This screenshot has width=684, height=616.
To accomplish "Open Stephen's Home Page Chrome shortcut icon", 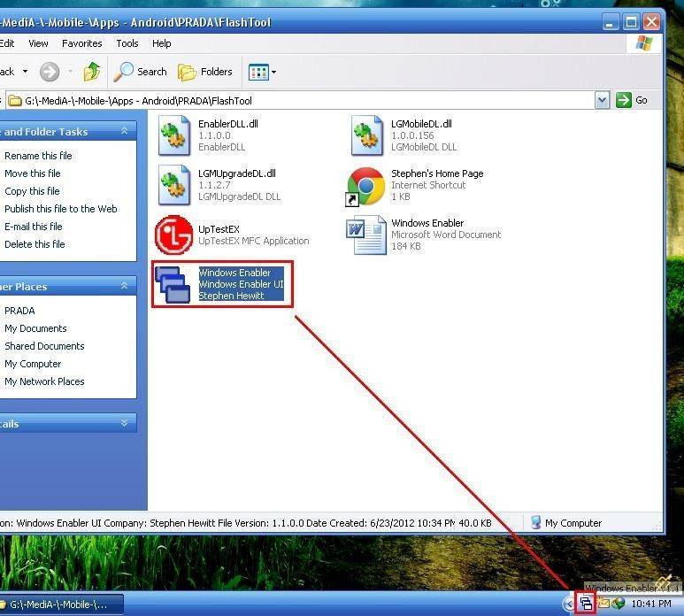I will click(365, 186).
